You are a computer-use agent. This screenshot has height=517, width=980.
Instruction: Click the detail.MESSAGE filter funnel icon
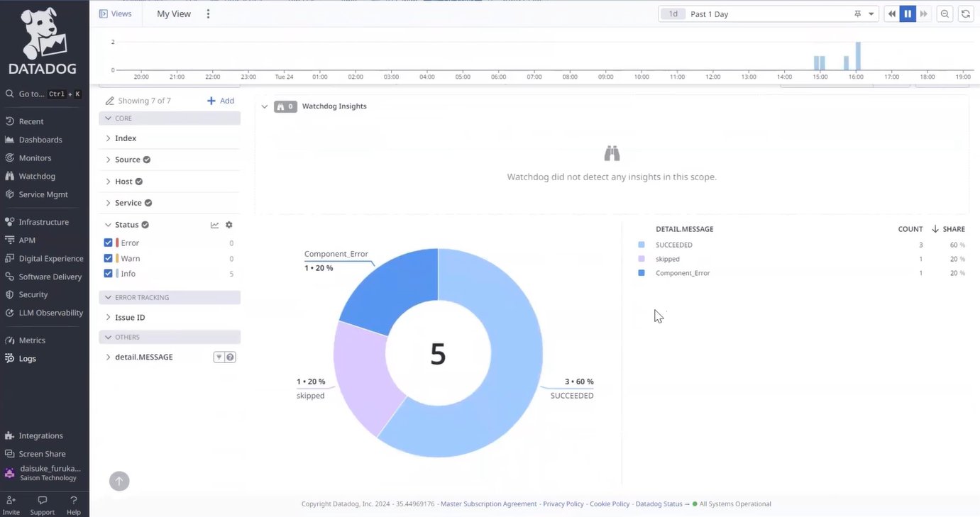219,357
